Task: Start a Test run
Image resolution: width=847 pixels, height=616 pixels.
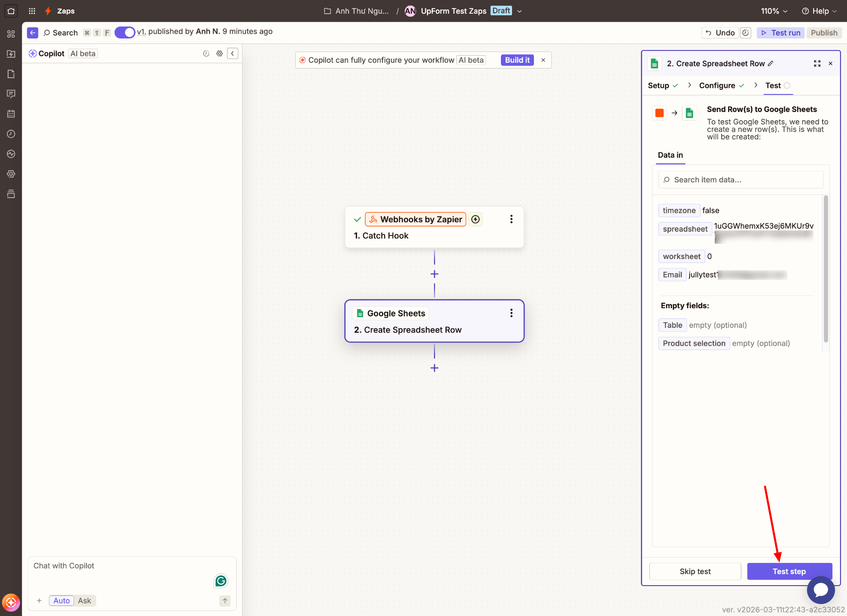Action: [x=781, y=33]
